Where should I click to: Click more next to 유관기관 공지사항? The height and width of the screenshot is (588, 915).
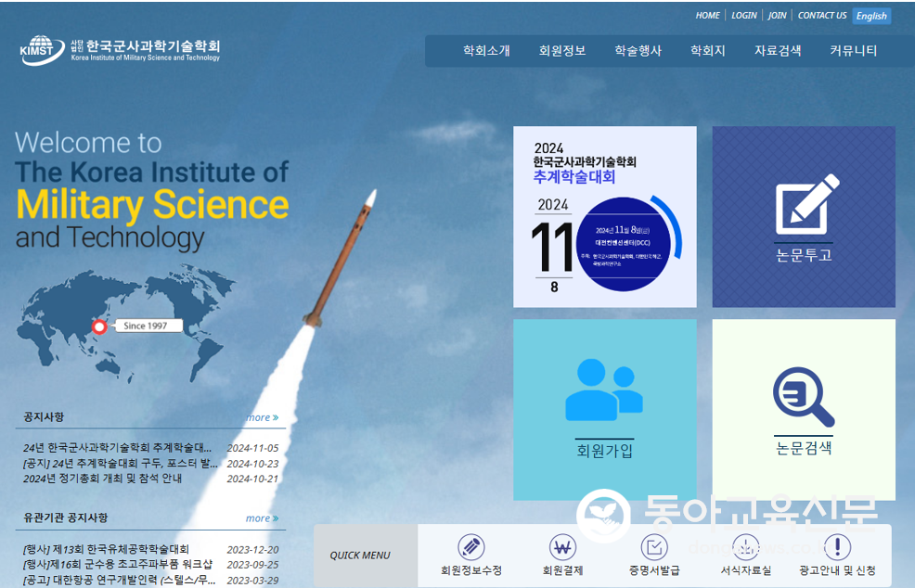click(x=262, y=518)
